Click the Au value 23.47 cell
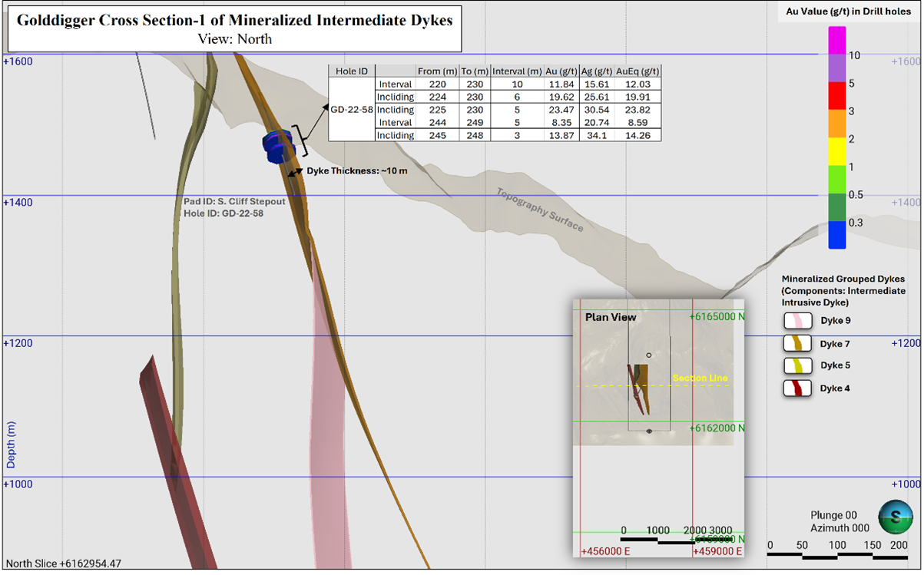 [561, 109]
